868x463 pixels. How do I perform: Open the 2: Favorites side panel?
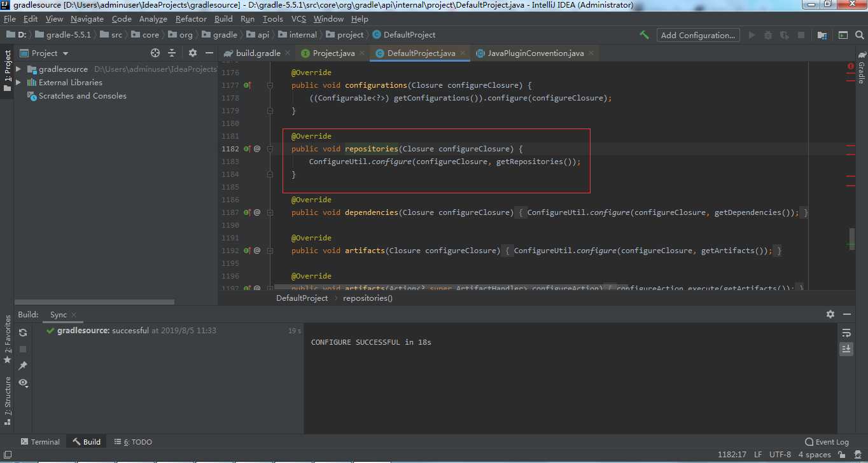[8, 338]
